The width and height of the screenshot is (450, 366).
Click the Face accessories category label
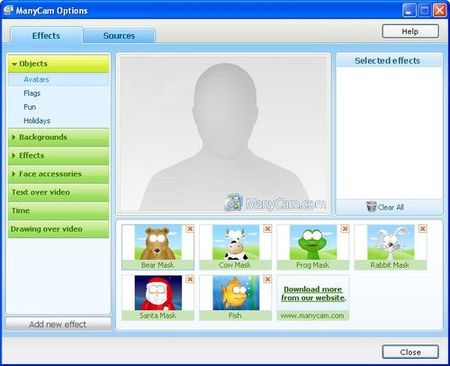coord(50,174)
